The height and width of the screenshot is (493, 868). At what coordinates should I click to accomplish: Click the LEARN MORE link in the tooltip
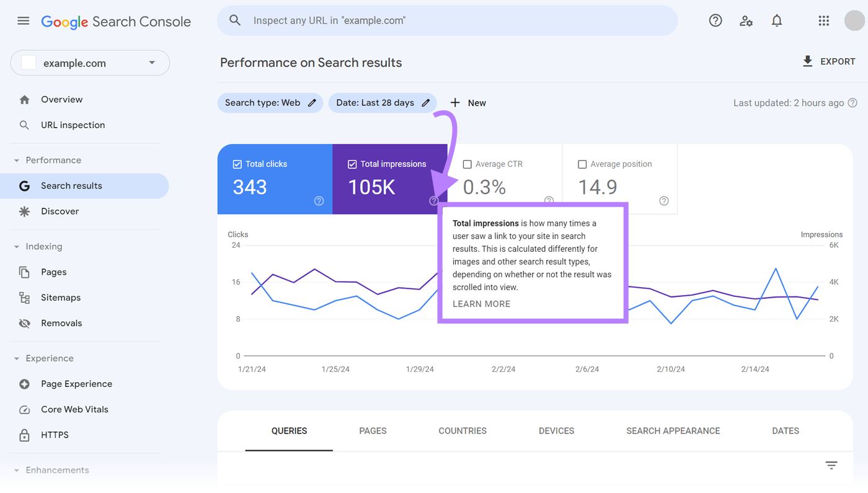coord(481,304)
